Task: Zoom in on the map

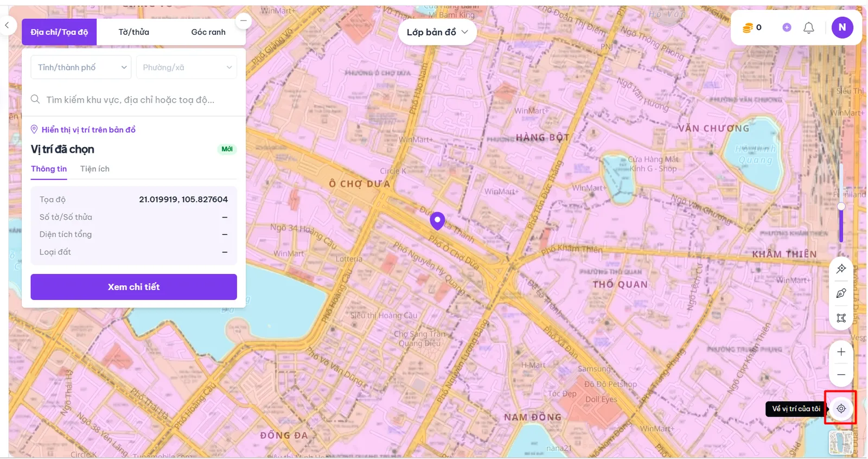Action: 841,352
